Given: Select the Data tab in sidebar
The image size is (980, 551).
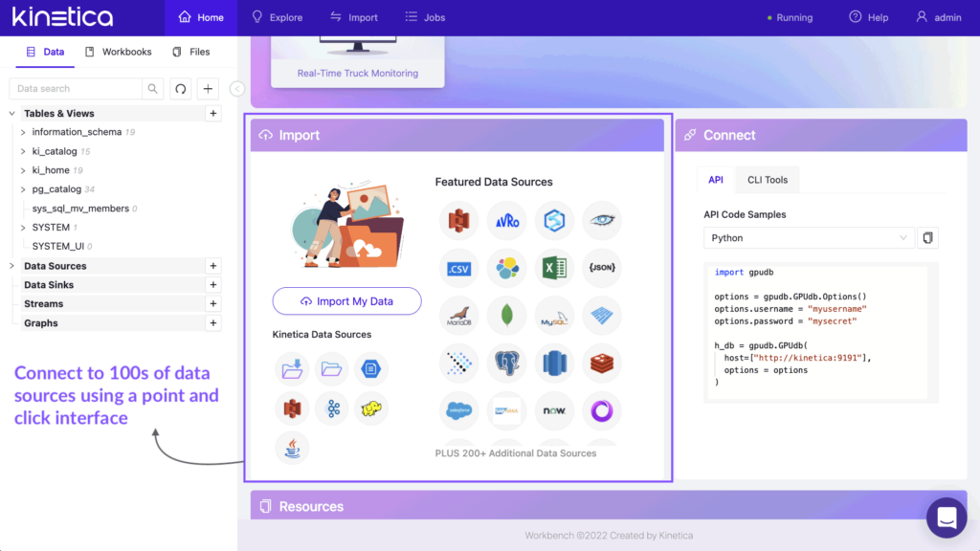Looking at the screenshot, I should 45,52.
